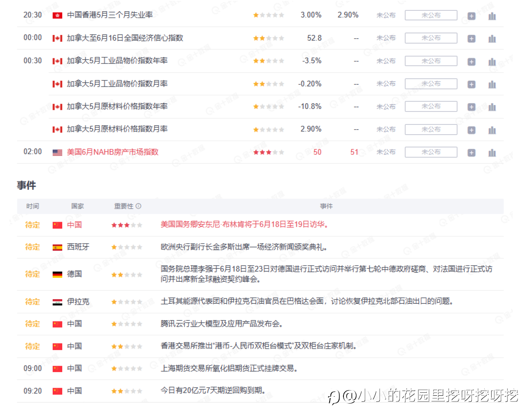Screen dimensions: 524x420
Task: Select 香港交易所双柜台模式 event text
Action: pos(259,346)
